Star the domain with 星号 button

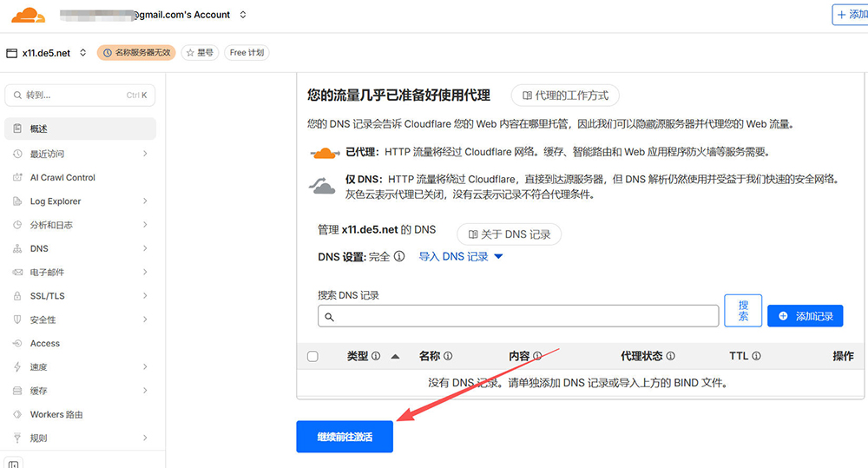200,53
